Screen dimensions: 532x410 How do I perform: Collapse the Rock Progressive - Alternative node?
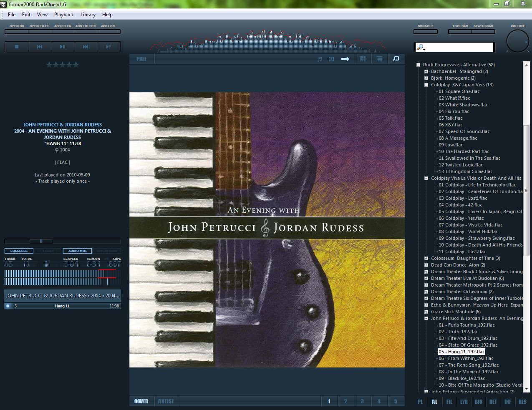(x=418, y=65)
